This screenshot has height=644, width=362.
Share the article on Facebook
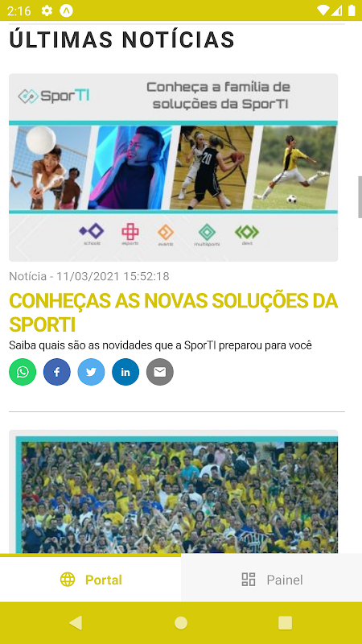coord(57,372)
